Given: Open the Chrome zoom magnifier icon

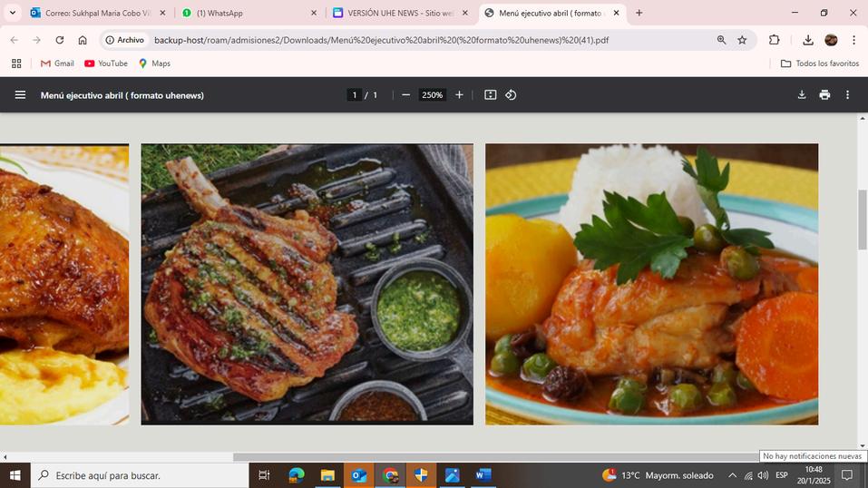Looking at the screenshot, I should pyautogui.click(x=721, y=40).
